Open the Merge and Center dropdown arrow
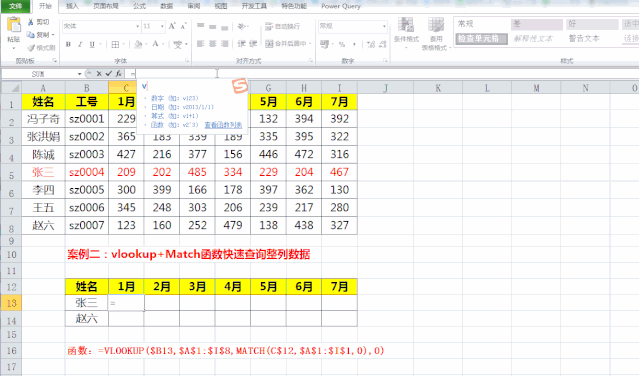This screenshot has height=376, width=639. point(310,44)
